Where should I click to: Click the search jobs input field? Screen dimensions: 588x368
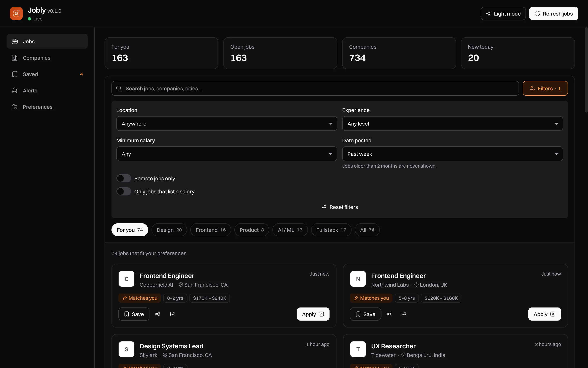click(x=315, y=88)
